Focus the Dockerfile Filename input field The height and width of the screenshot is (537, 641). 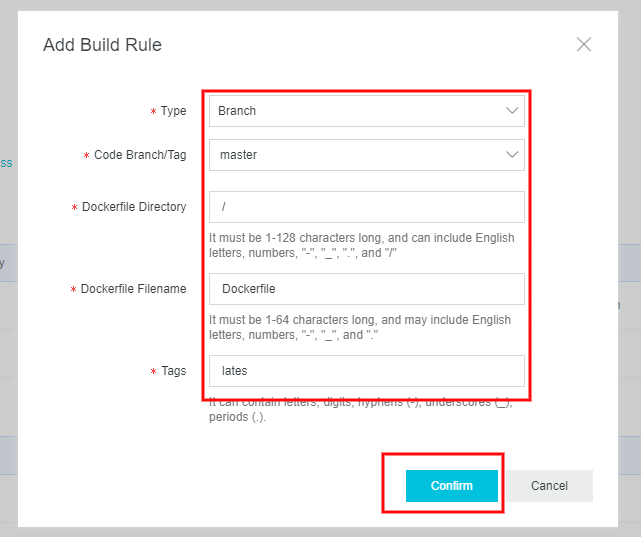pos(366,289)
